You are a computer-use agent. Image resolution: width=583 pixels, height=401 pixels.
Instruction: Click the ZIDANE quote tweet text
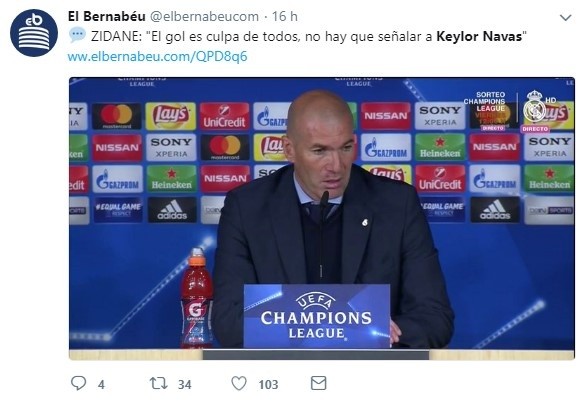(x=309, y=36)
